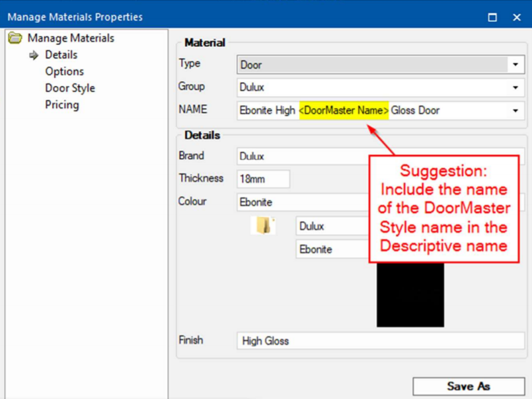Screen dimensions: 532x399
Task: Click the Thickness label
Action: 201,178
